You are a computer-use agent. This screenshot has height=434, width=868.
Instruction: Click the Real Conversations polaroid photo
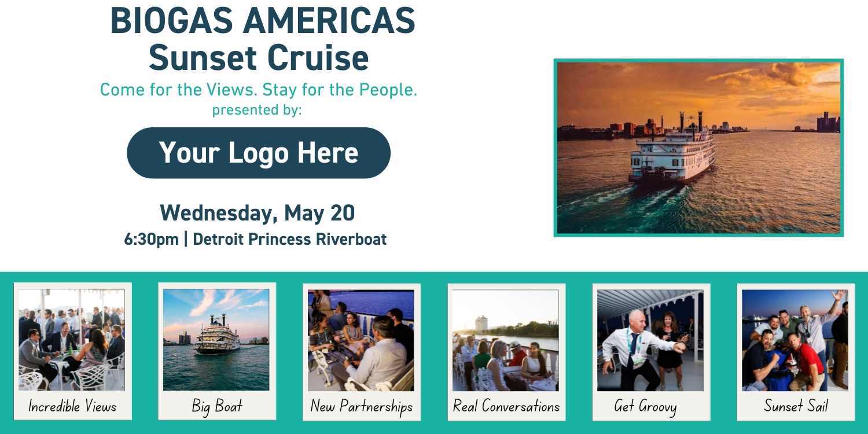506,340
